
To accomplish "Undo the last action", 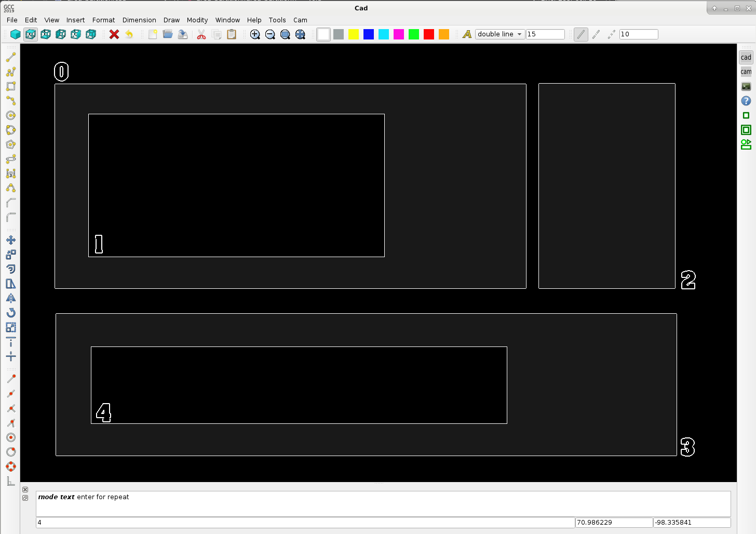I will [x=129, y=34].
